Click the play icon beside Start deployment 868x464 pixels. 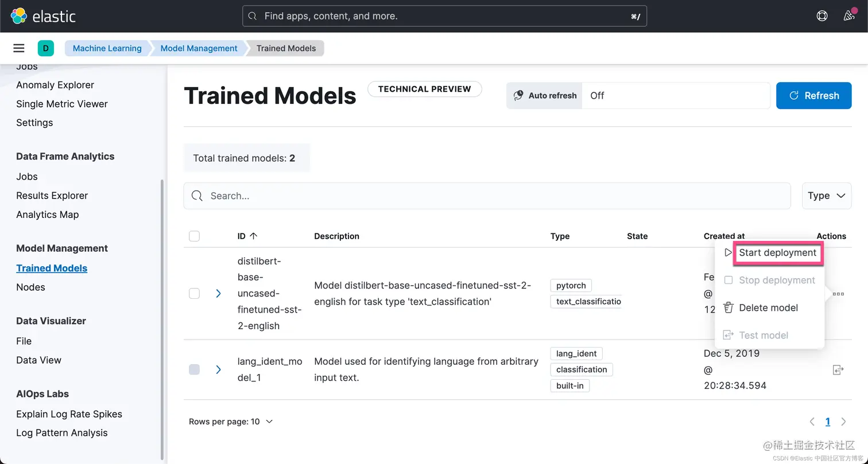[728, 252]
